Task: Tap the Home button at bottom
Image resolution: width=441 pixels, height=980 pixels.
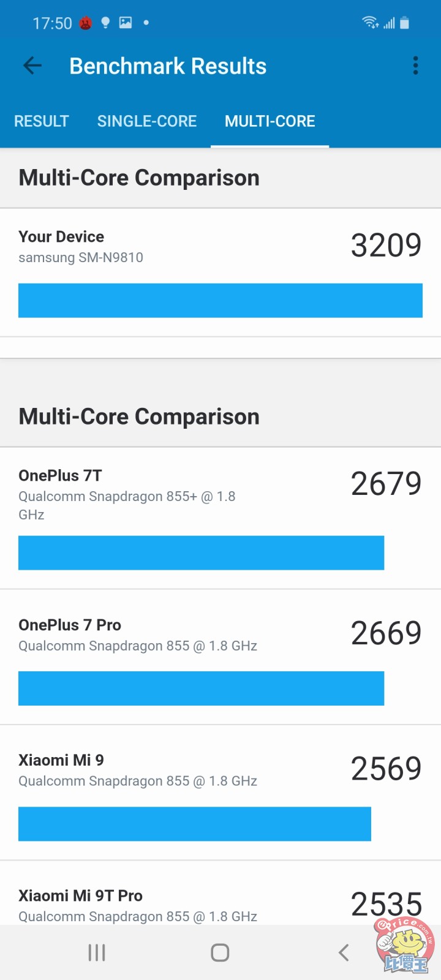Action: (219, 952)
